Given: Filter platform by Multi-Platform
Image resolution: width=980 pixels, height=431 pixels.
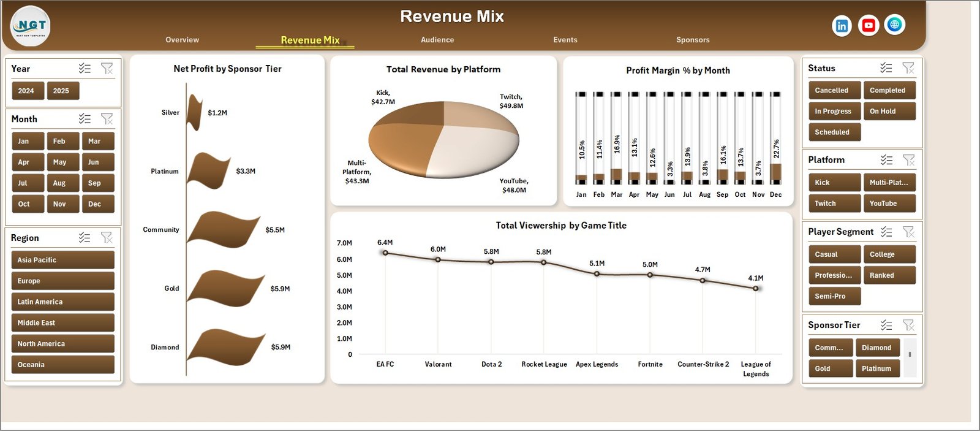Looking at the screenshot, I should [x=889, y=182].
